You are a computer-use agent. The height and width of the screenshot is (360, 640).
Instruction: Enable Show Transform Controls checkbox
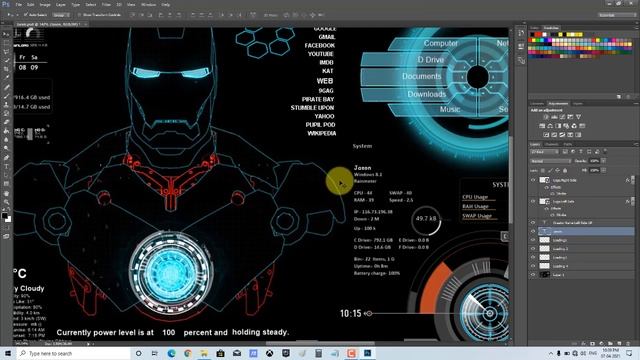80,15
